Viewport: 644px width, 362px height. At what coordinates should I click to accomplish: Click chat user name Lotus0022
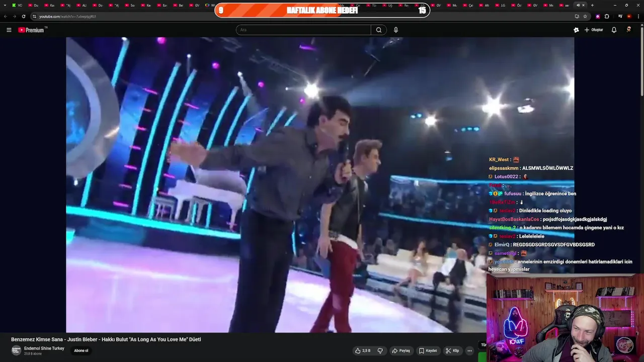click(506, 176)
